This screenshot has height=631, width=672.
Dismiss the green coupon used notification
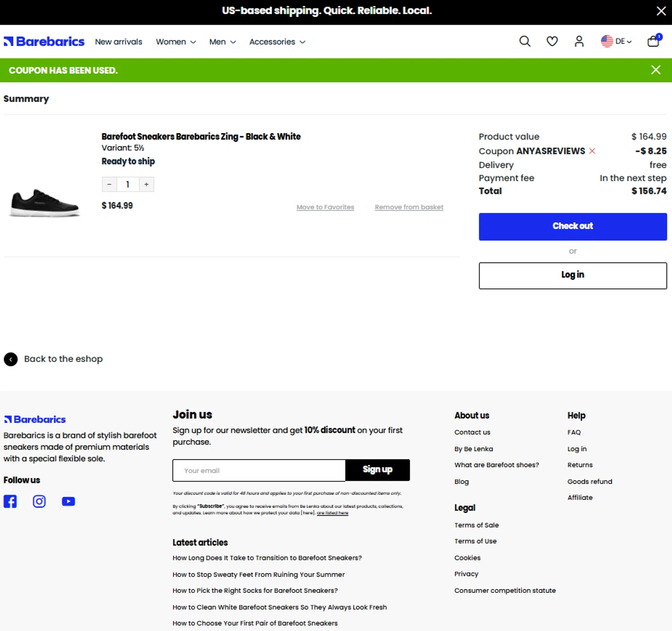(656, 70)
